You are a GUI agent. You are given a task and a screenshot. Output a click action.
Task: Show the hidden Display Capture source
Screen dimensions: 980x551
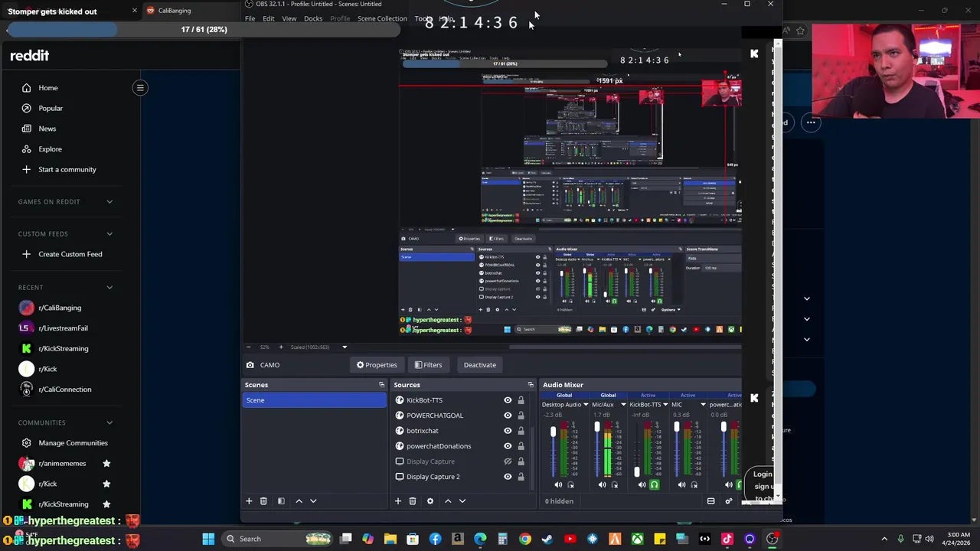508,461
